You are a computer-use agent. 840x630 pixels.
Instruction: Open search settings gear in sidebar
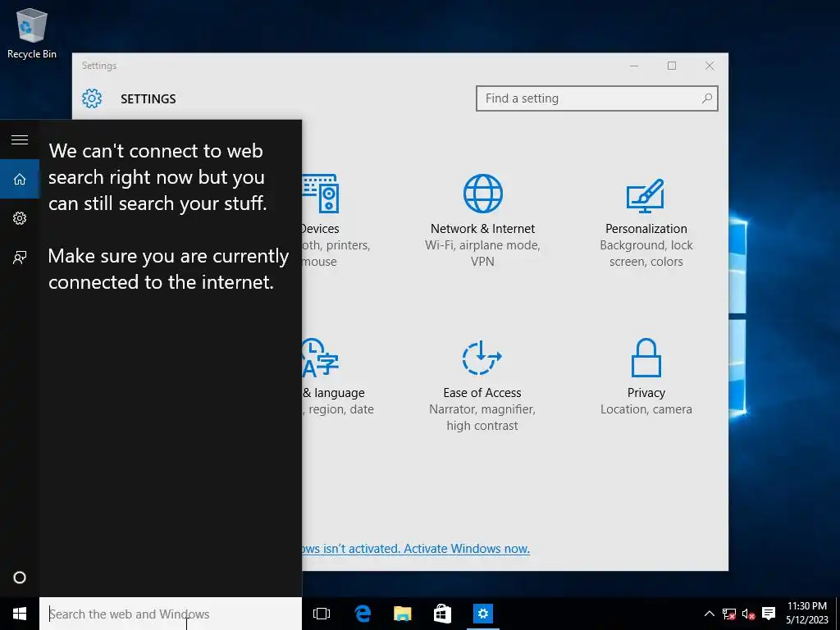coord(20,218)
